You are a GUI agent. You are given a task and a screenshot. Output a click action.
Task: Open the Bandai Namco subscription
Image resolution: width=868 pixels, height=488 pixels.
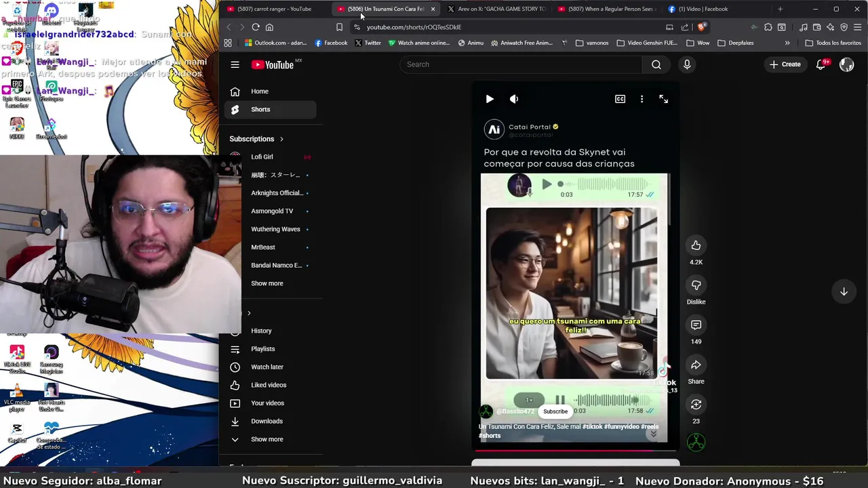tap(270, 265)
